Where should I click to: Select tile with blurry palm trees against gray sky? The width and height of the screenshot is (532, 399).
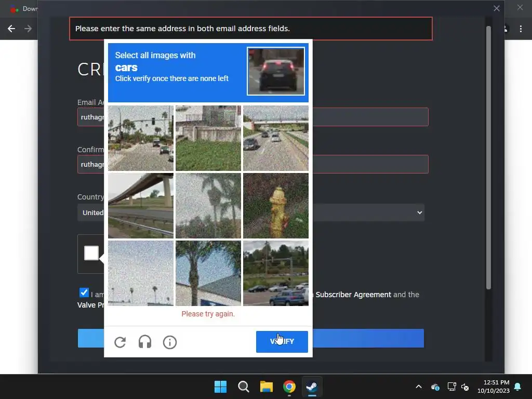208,206
